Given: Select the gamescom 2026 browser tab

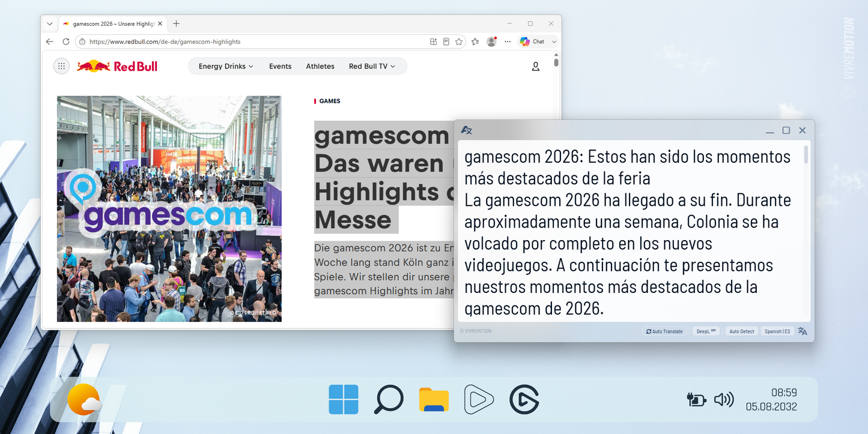Looking at the screenshot, I should point(112,23).
